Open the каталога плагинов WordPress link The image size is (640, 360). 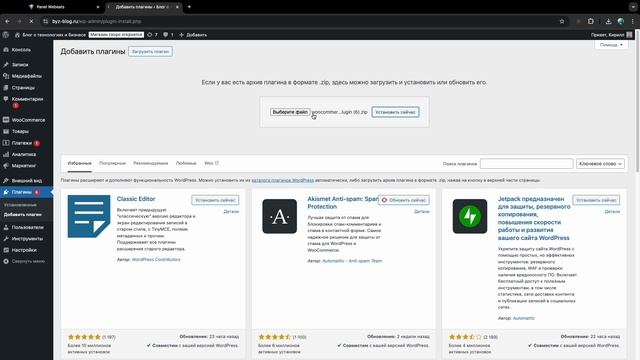click(x=282, y=180)
